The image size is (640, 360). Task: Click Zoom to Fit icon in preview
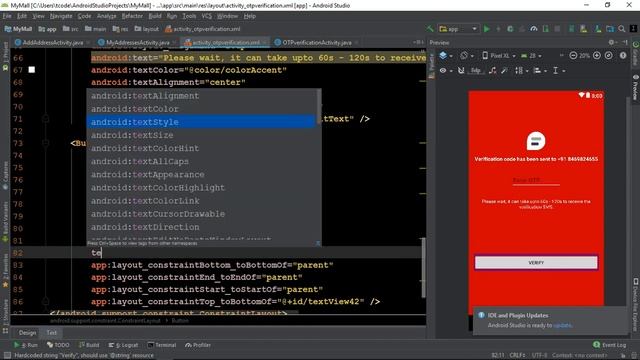coord(609,56)
